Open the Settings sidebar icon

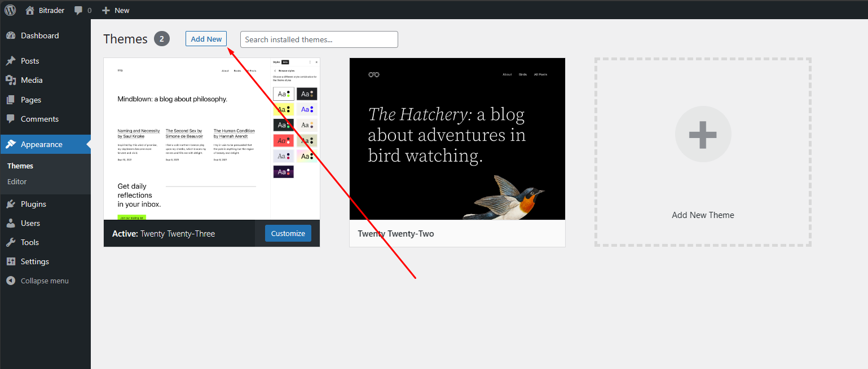(11, 261)
